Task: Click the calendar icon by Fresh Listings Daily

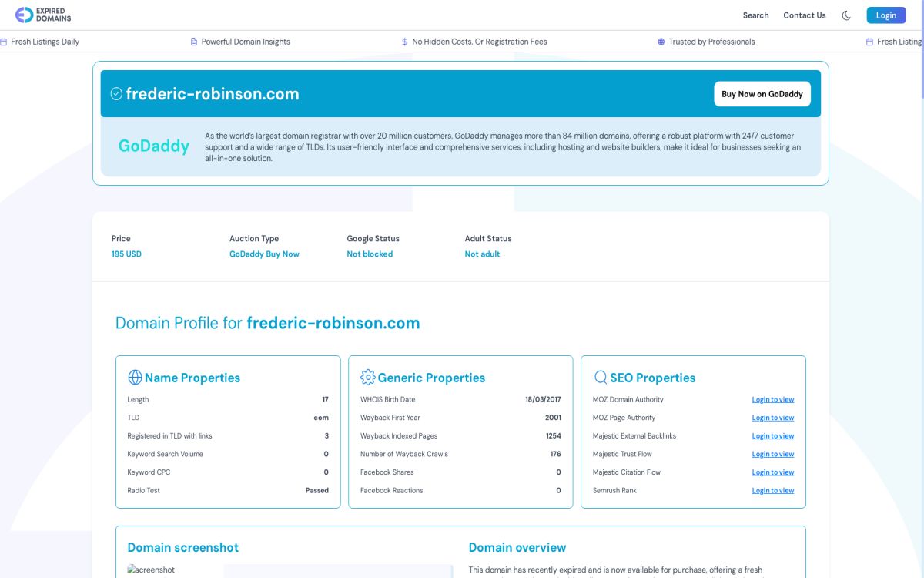Action: pyautogui.click(x=4, y=42)
